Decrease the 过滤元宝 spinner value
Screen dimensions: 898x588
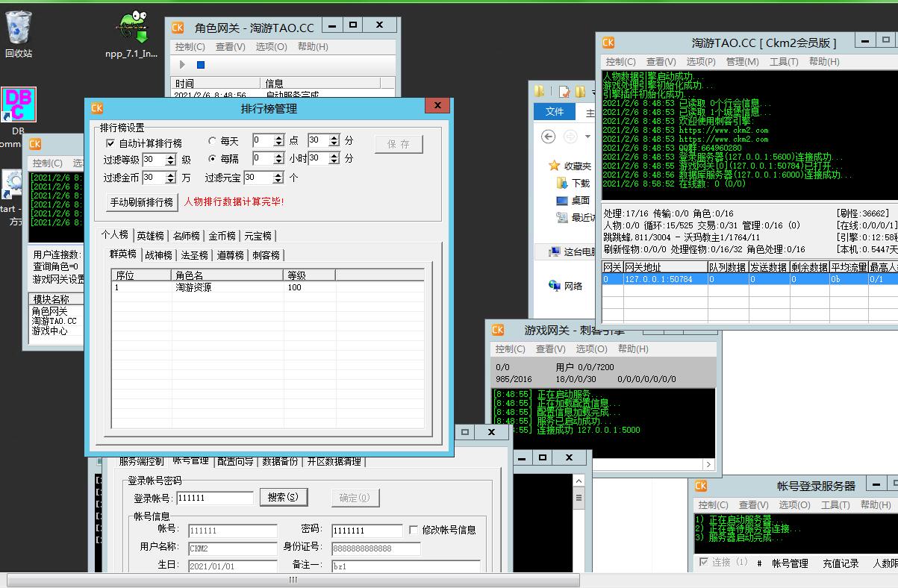tap(278, 181)
